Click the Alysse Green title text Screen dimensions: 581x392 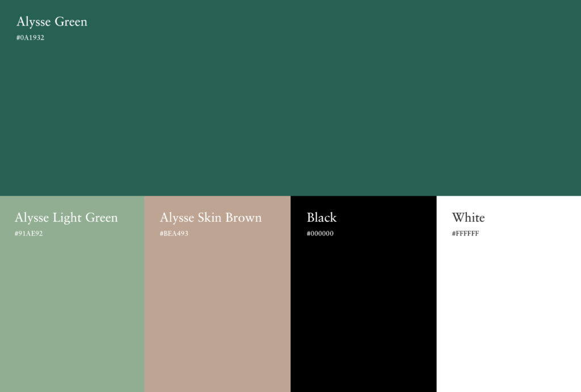[x=52, y=22]
